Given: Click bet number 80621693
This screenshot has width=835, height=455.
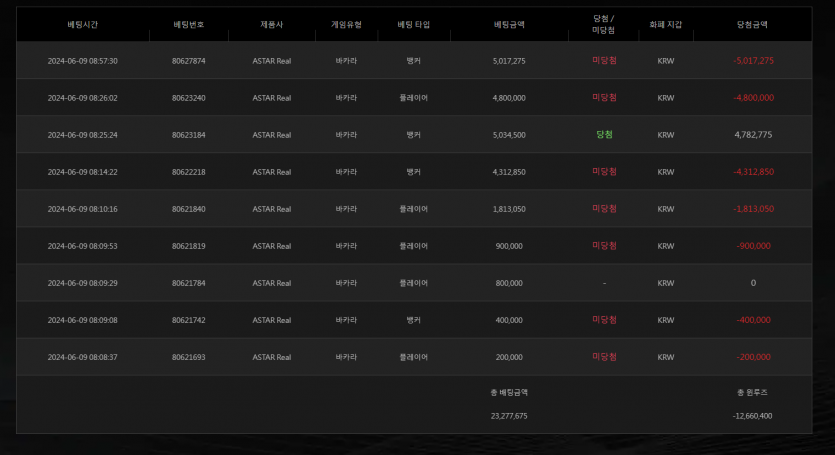Looking at the screenshot, I should (189, 357).
